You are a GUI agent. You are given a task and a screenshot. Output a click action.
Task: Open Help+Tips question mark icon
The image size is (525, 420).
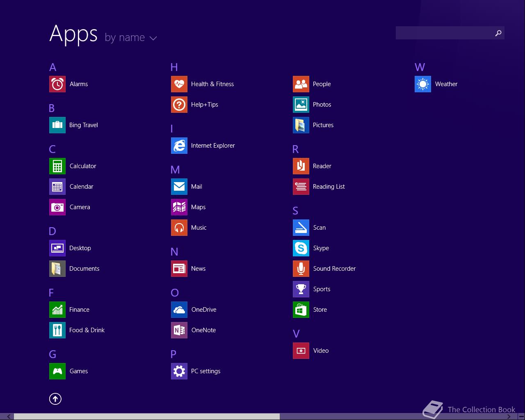[x=179, y=105]
